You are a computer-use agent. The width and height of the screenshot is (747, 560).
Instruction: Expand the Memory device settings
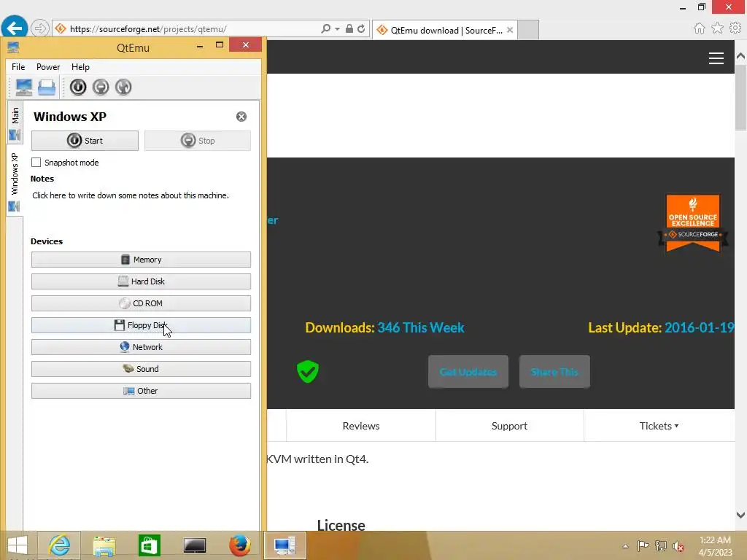coord(141,260)
